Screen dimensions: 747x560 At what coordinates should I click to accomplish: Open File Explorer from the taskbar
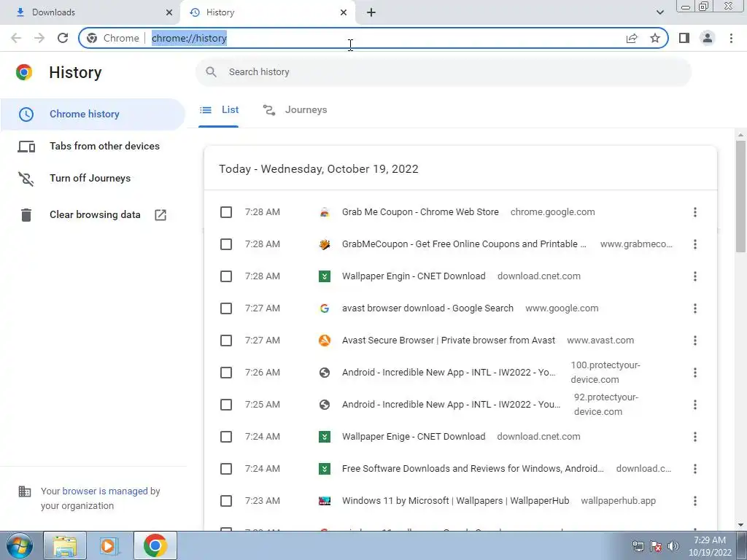65,545
